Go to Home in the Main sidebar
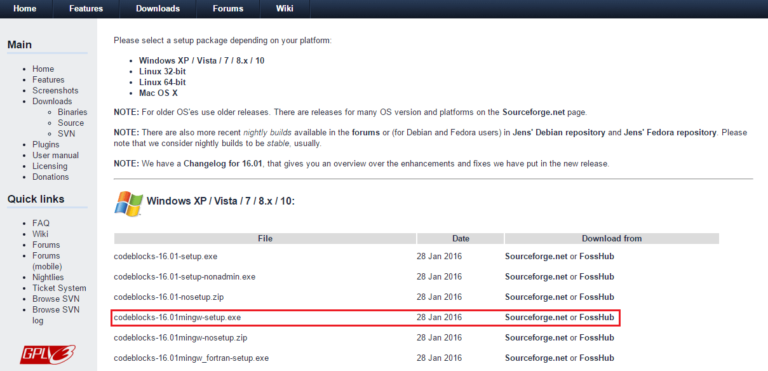The width and height of the screenshot is (768, 371). pos(43,69)
